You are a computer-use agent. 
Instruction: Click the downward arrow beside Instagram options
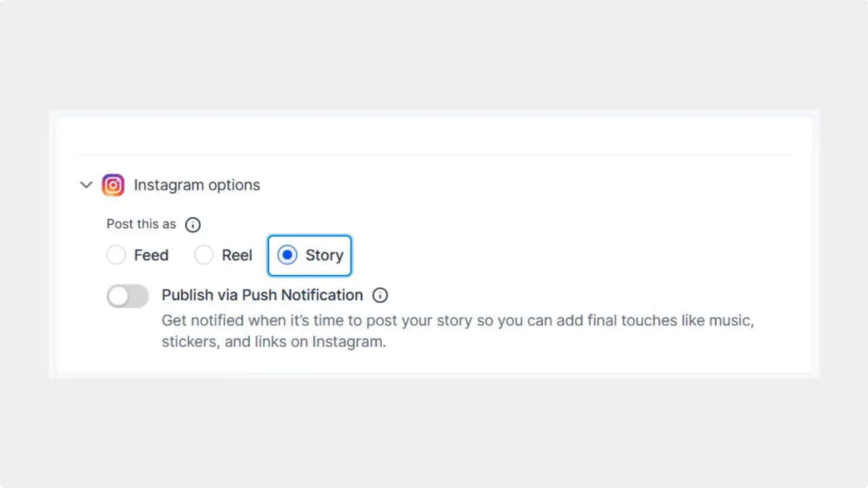pyautogui.click(x=86, y=184)
